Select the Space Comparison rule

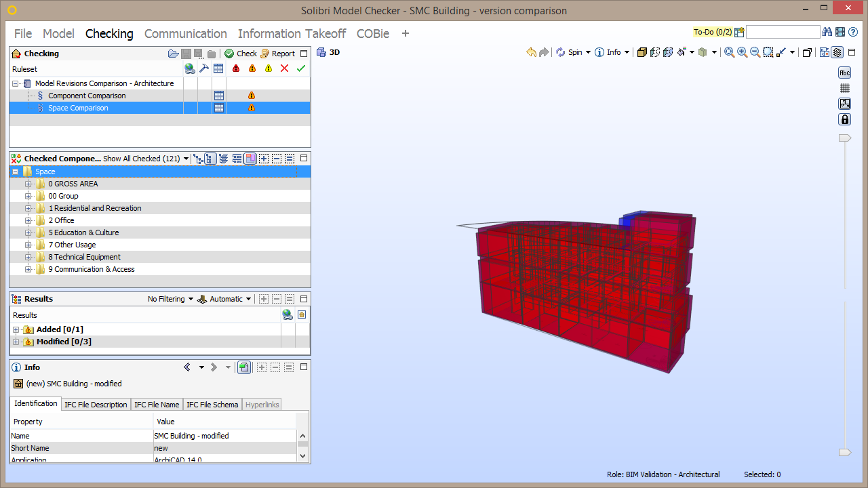point(77,108)
